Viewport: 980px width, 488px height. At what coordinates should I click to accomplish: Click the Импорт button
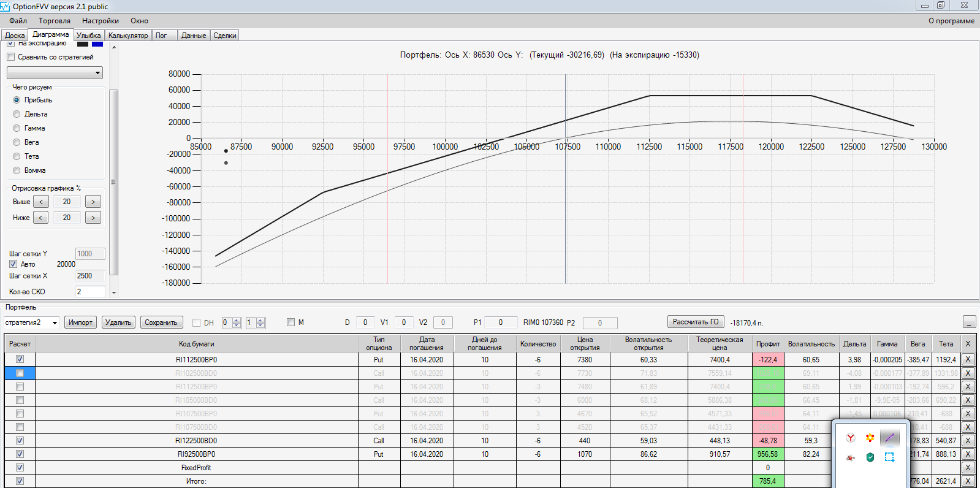(x=80, y=322)
